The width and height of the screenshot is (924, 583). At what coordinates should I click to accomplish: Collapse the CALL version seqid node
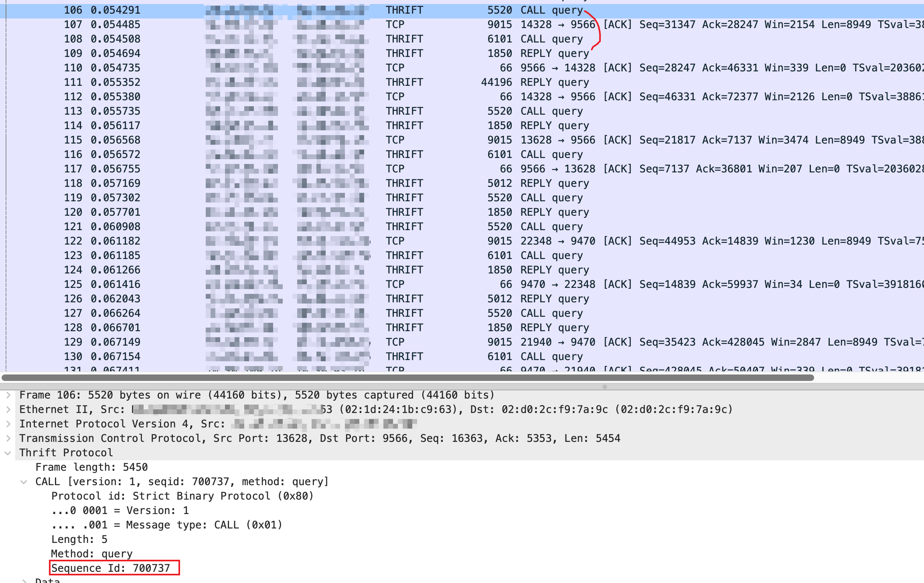coord(24,482)
